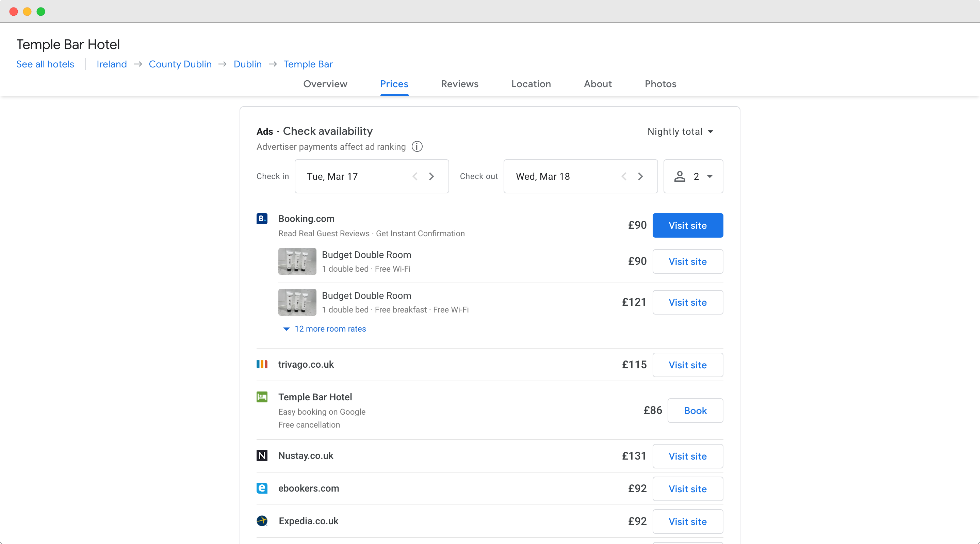The width and height of the screenshot is (980, 544).
Task: Click the £131 Nustay price
Action: 634,456
